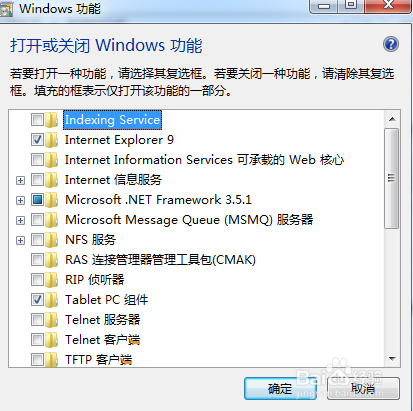The width and height of the screenshot is (413, 411).
Task: Click folder icon beside Tablet PC 组件
Action: point(52,300)
